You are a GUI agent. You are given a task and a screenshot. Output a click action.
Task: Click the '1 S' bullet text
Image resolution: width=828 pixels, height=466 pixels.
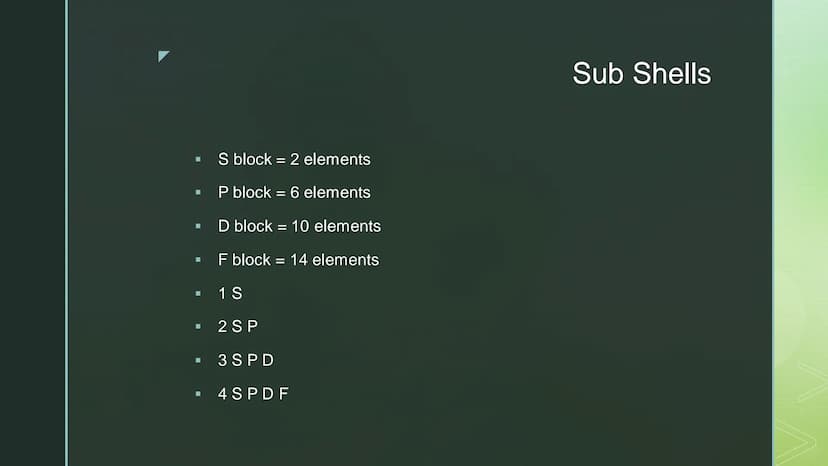(230, 293)
